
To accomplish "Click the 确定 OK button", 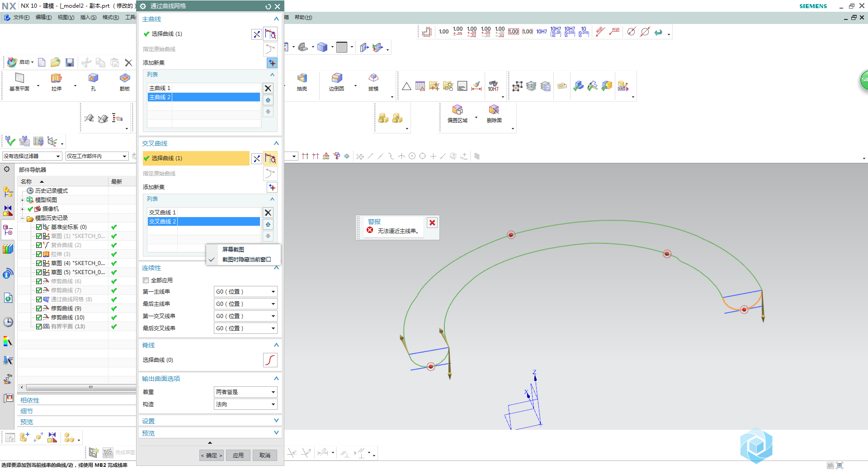I will 212,456.
